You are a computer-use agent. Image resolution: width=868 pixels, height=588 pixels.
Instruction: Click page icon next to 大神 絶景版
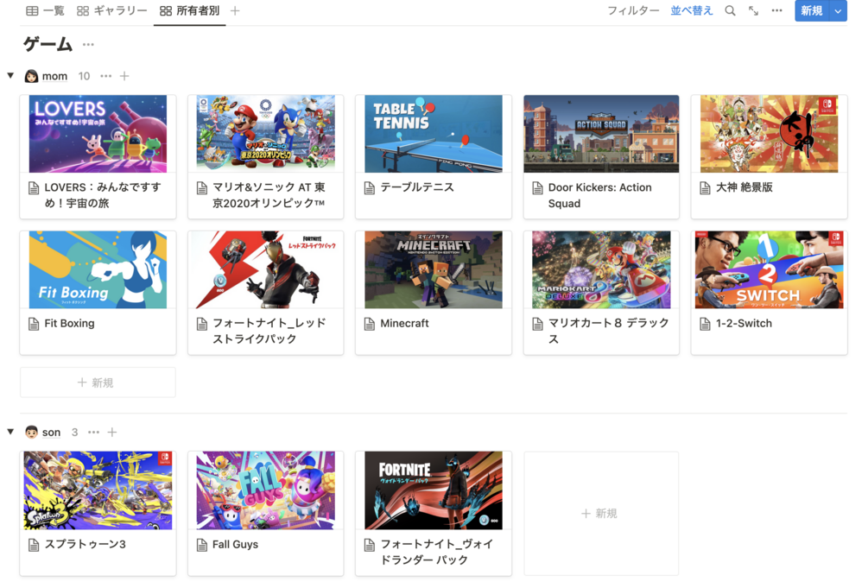706,187
